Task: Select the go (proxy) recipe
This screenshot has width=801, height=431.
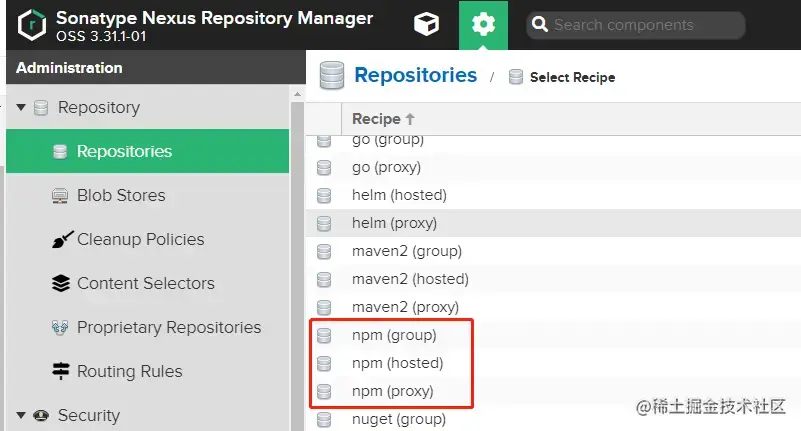Action: [x=554, y=167]
